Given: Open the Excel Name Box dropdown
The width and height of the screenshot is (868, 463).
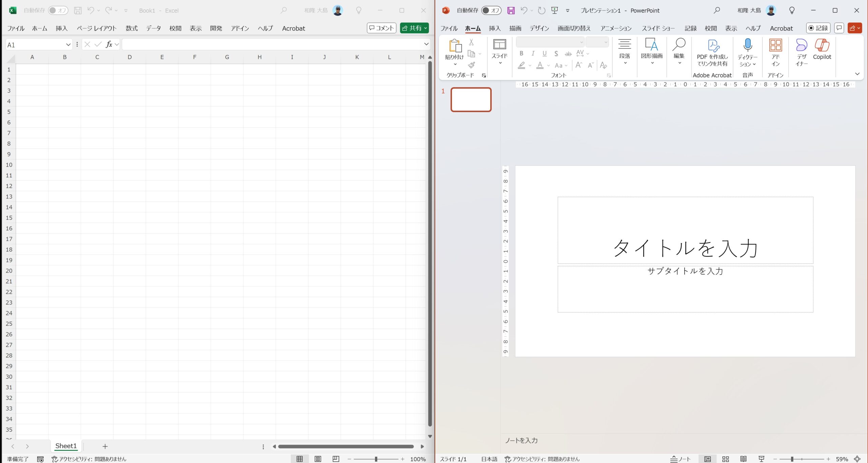Looking at the screenshot, I should pos(68,45).
